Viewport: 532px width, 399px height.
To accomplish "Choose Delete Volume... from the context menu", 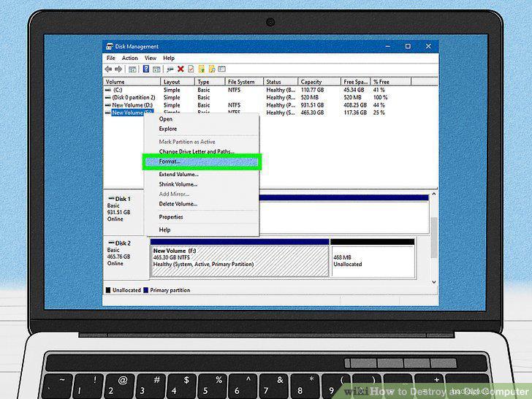I will (178, 204).
